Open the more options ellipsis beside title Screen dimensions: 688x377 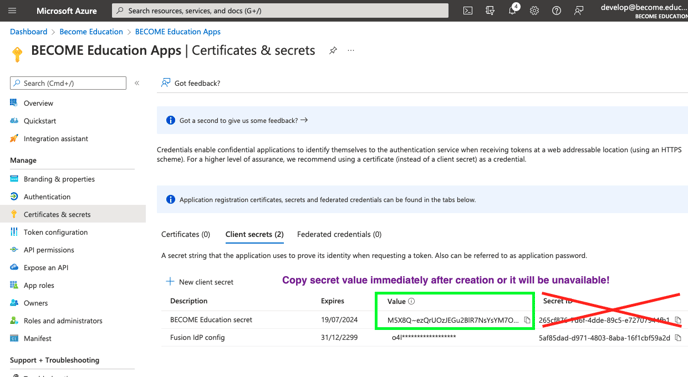(x=351, y=50)
